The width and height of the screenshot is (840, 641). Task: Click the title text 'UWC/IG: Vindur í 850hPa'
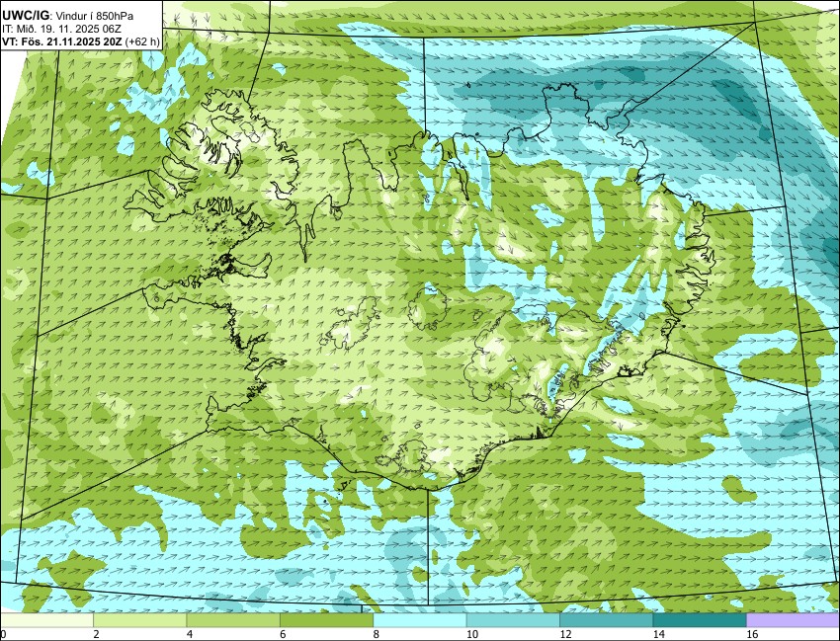click(x=68, y=17)
